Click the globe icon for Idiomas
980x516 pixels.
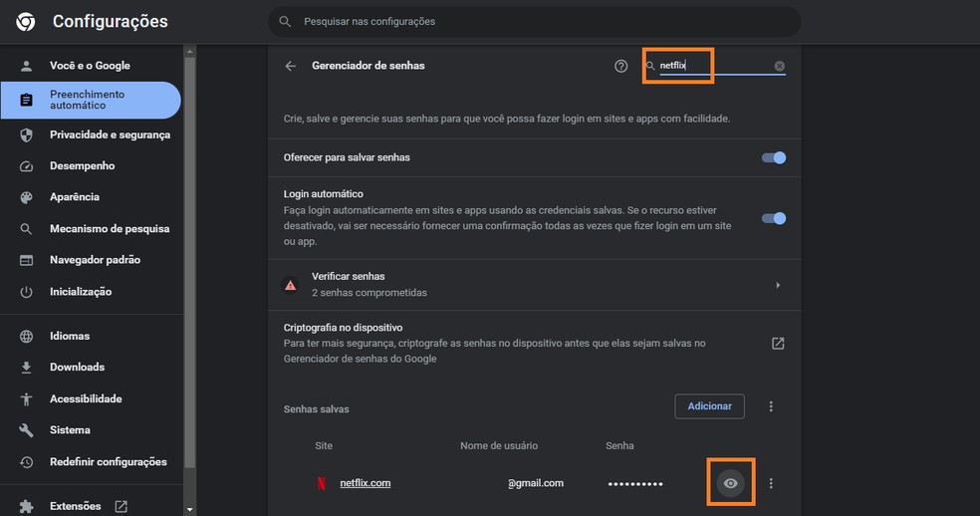coord(26,337)
